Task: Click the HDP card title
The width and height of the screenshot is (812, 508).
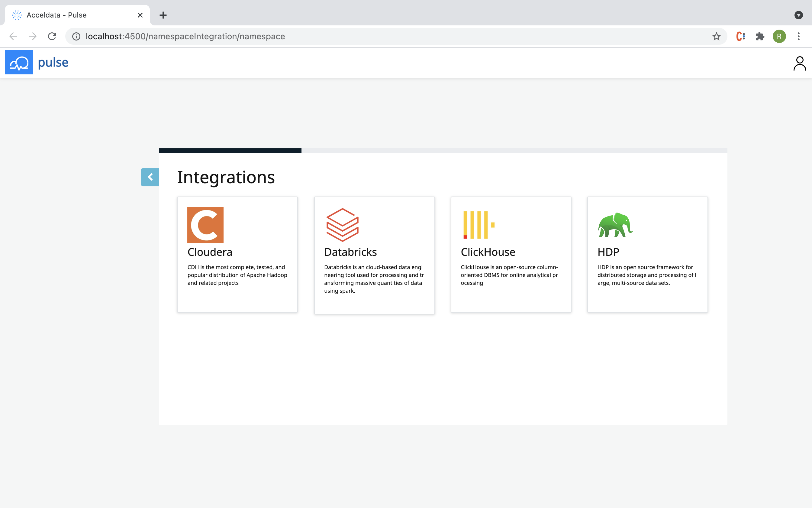Action: pos(608,252)
